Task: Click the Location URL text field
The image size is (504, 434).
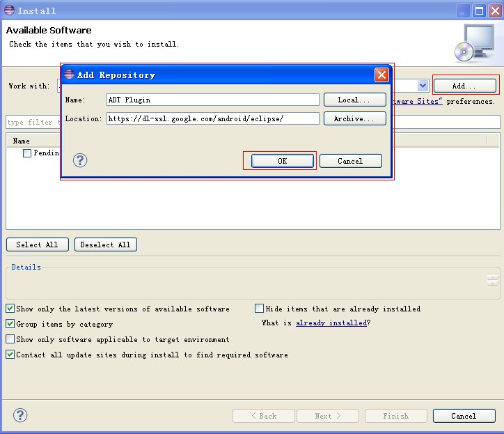Action: (212, 118)
